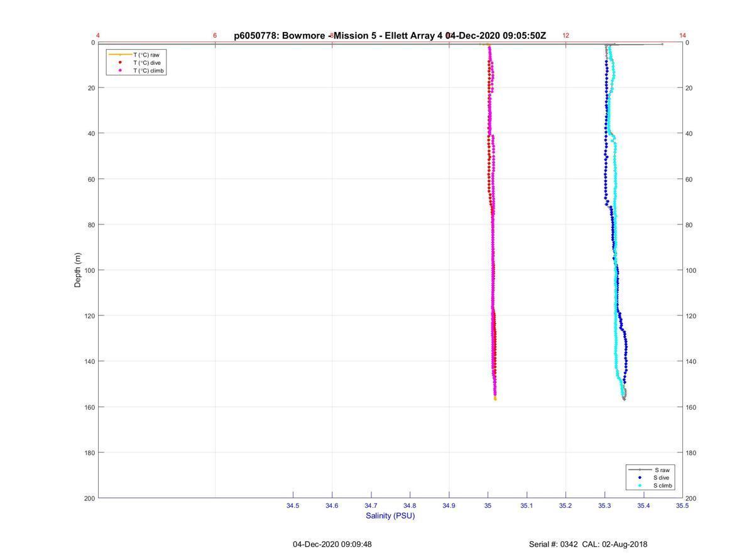The height and width of the screenshot is (560, 754).
Task: Click left depth axis tick 100
Action: pyautogui.click(x=89, y=270)
